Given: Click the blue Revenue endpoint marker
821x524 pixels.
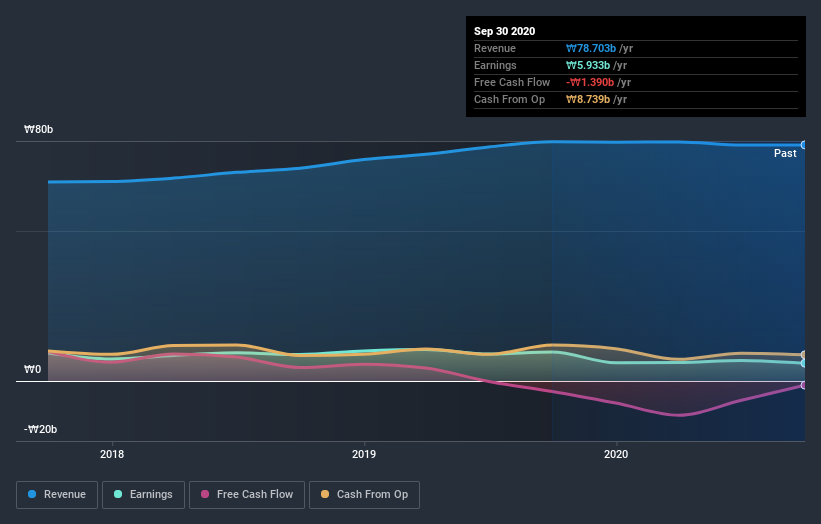Looking at the screenshot, I should coord(804,145).
